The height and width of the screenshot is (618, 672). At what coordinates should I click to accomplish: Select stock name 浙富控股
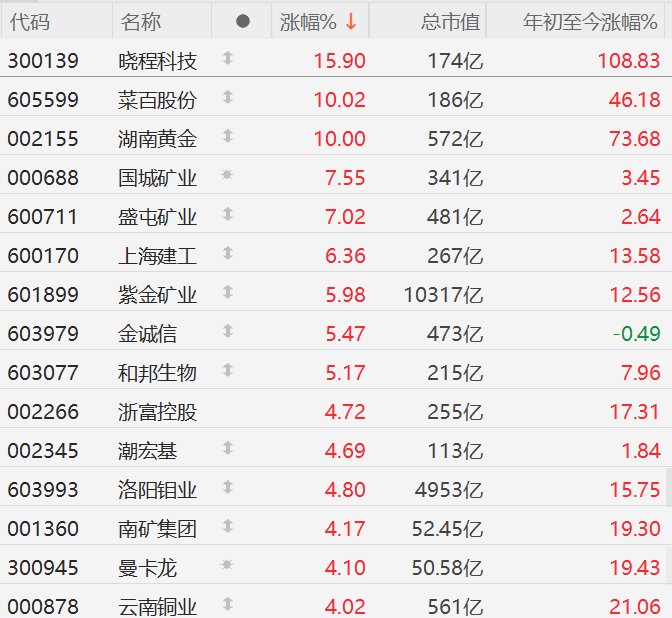157,412
